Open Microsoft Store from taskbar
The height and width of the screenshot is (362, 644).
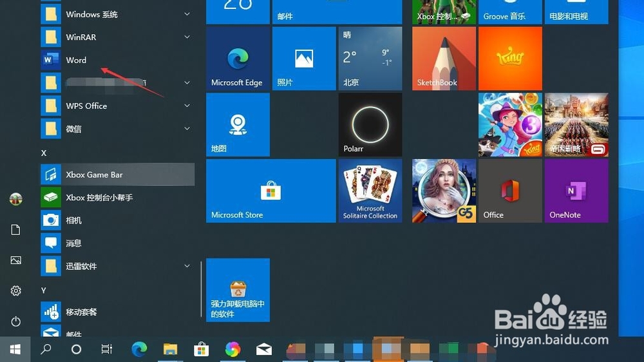pos(201,349)
